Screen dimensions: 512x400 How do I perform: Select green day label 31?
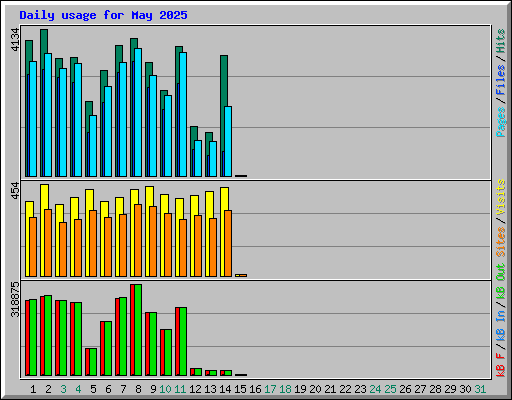(x=480, y=389)
